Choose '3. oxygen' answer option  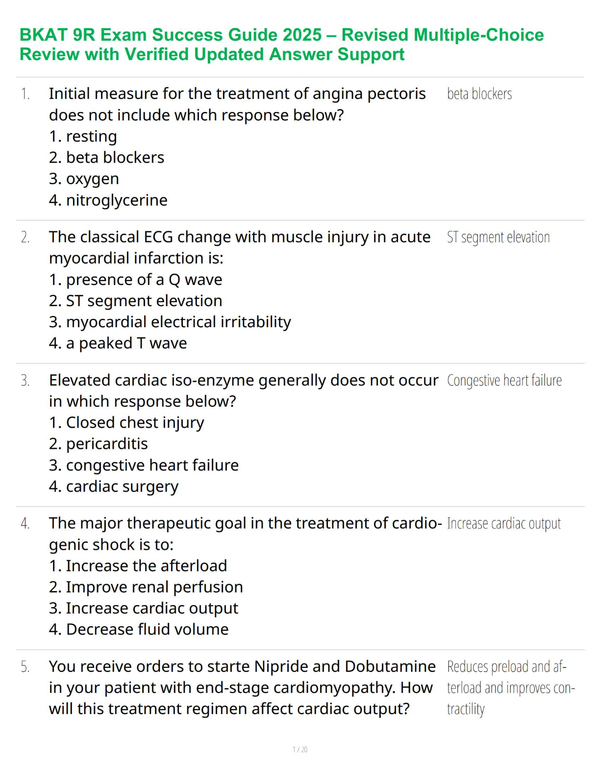[84, 179]
